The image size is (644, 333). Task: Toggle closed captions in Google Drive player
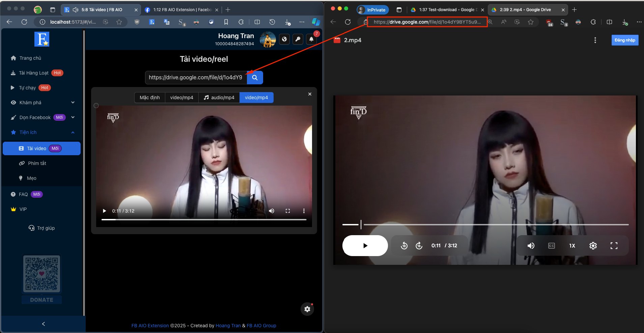coord(552,246)
